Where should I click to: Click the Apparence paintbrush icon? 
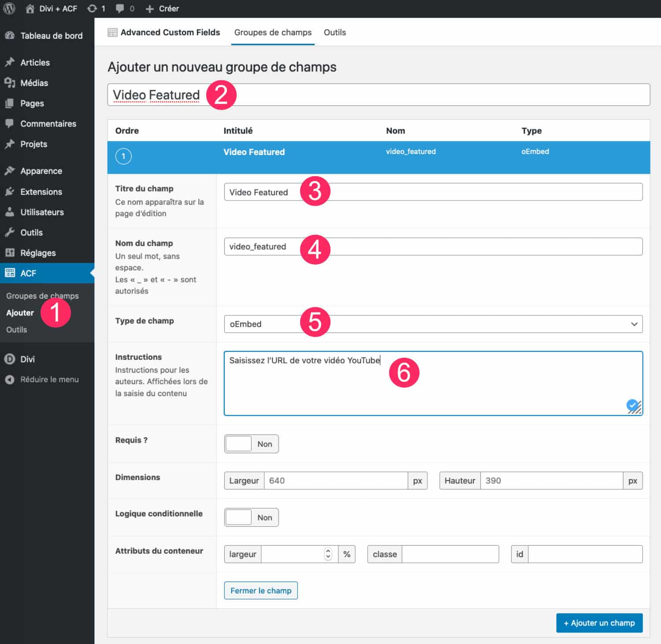coord(10,171)
